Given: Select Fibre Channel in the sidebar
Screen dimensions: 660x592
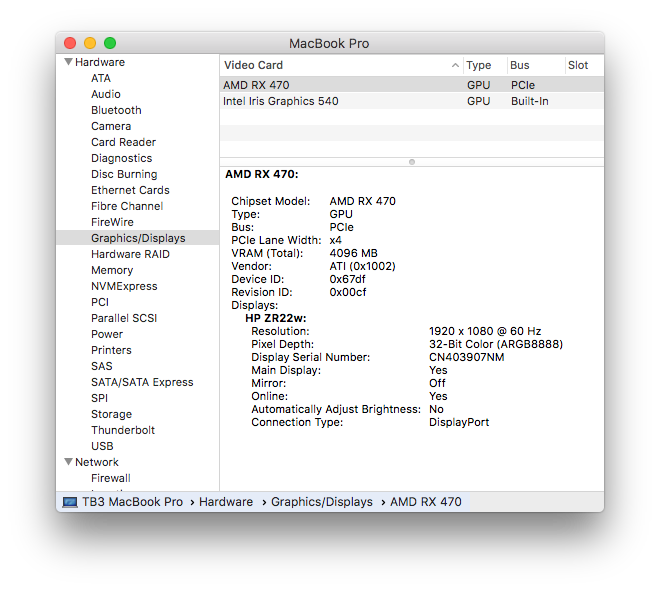Looking at the screenshot, I should (127, 206).
